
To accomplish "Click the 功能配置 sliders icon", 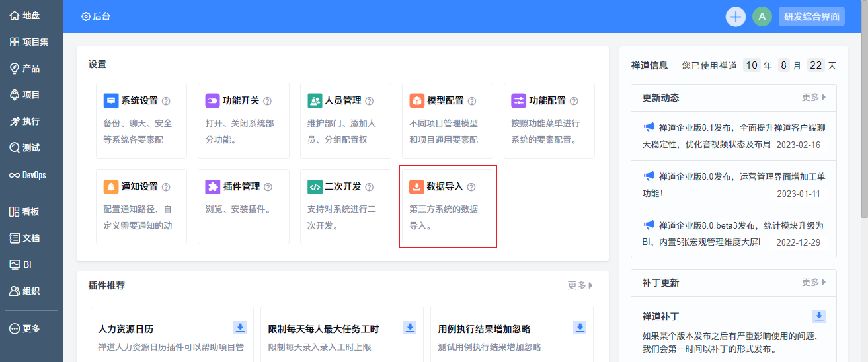I will click(x=518, y=101).
